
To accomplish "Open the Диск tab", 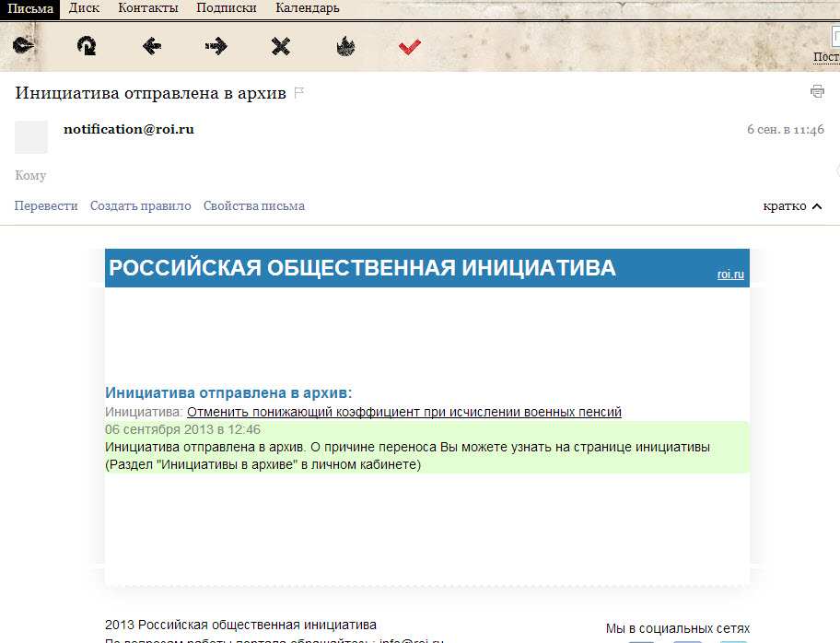I will coord(85,8).
